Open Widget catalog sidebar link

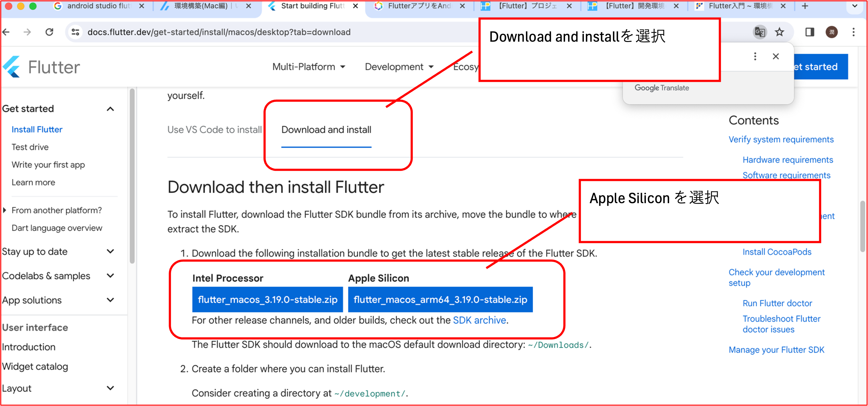(35, 366)
